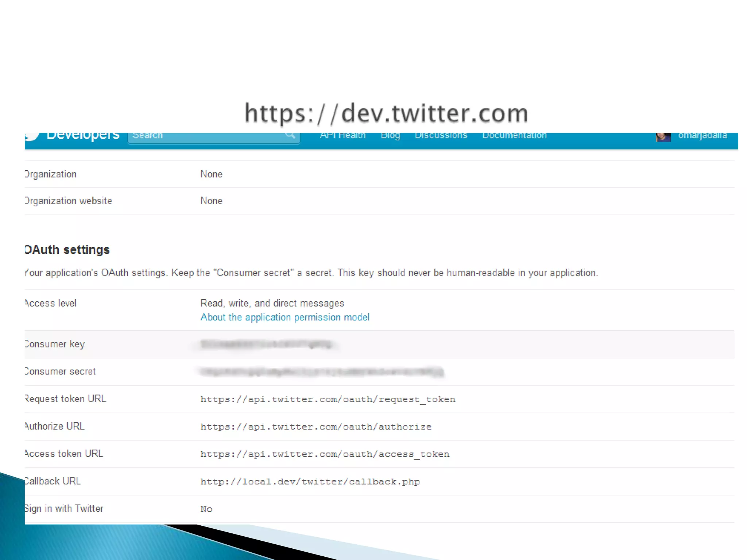
Task: Click the Request token URL value
Action: click(x=328, y=399)
